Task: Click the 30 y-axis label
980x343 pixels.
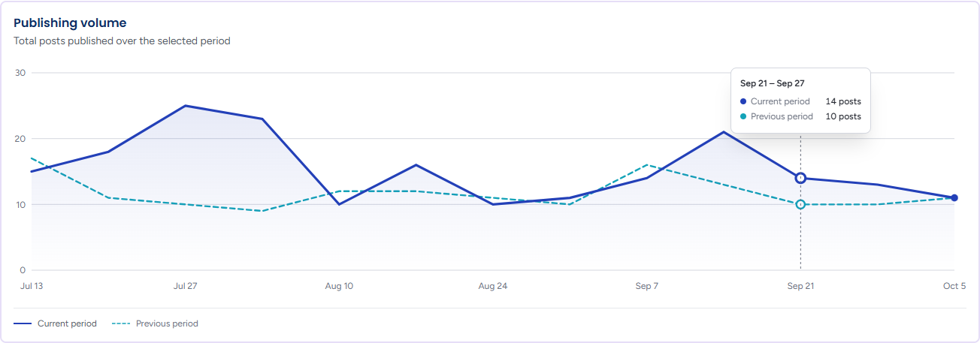Action: pos(20,73)
